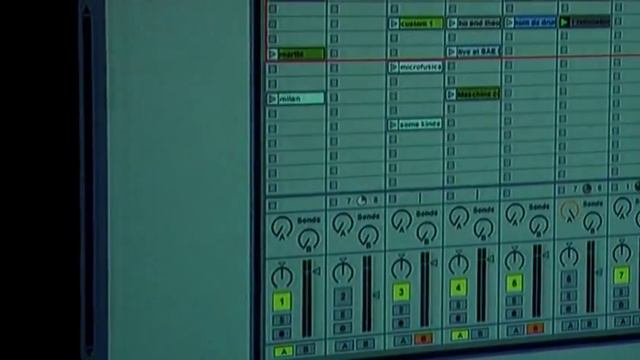Arm track 1 for recording
Screen dimensions: 640x360
[282, 334]
